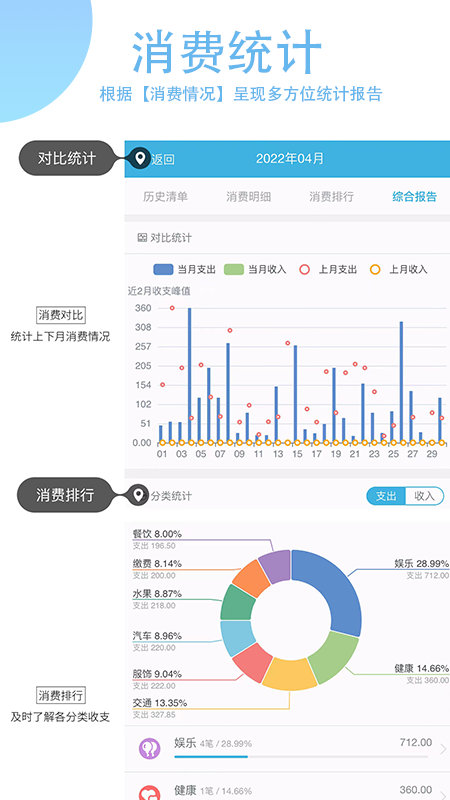Click the orange 缴费 donut slice
Viewport: 450px width, 800px height.
click(252, 579)
